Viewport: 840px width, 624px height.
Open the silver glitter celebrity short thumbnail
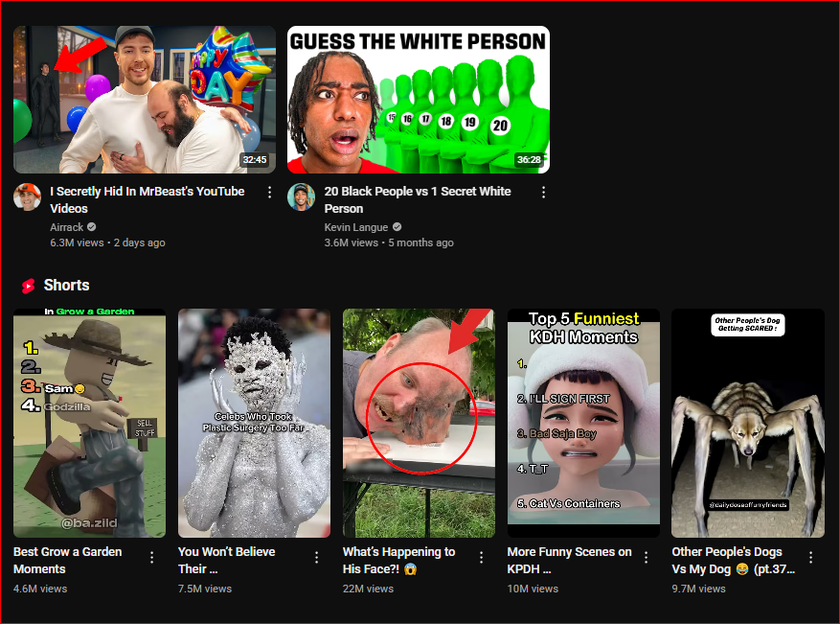[254, 423]
